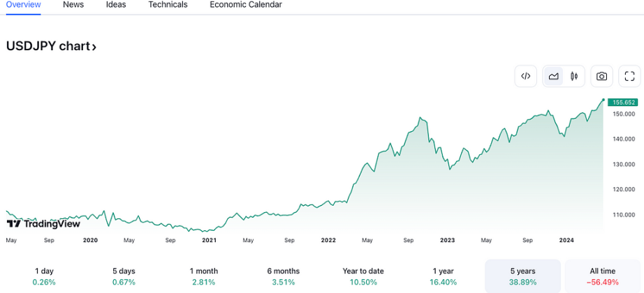
Task: Choose the 1 month range
Action: point(204,276)
